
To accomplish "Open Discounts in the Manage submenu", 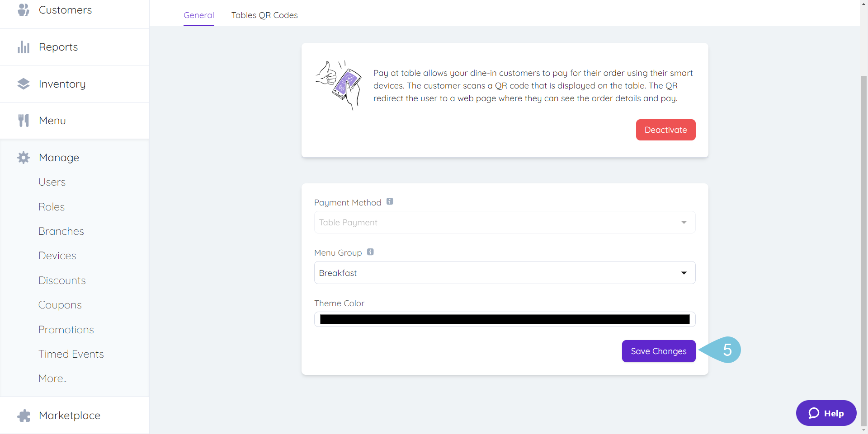I will pos(62,280).
